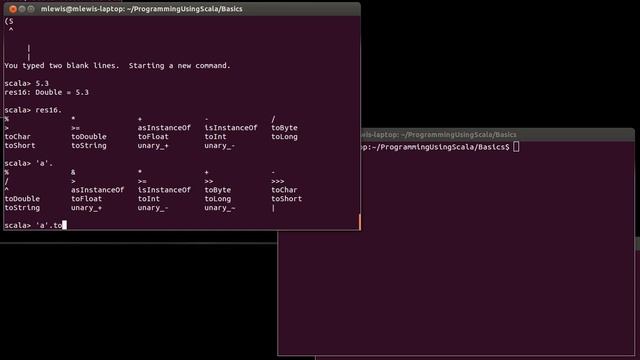Screen dimensions: 640x360
Task: Minimize the front Scala terminal window
Action: tap(22, 9)
